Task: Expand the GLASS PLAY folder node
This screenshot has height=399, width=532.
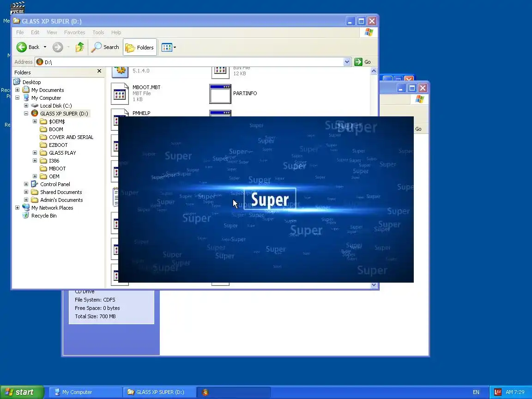Action: (35, 153)
